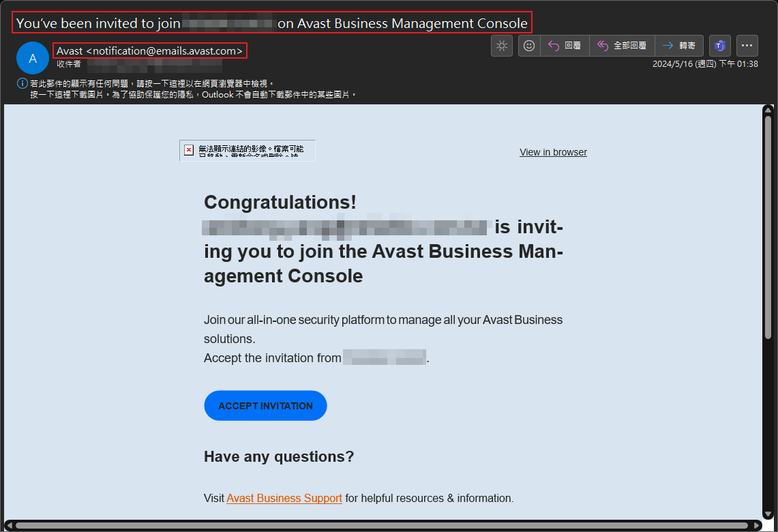Click the Congratulations! heading

[x=280, y=202]
